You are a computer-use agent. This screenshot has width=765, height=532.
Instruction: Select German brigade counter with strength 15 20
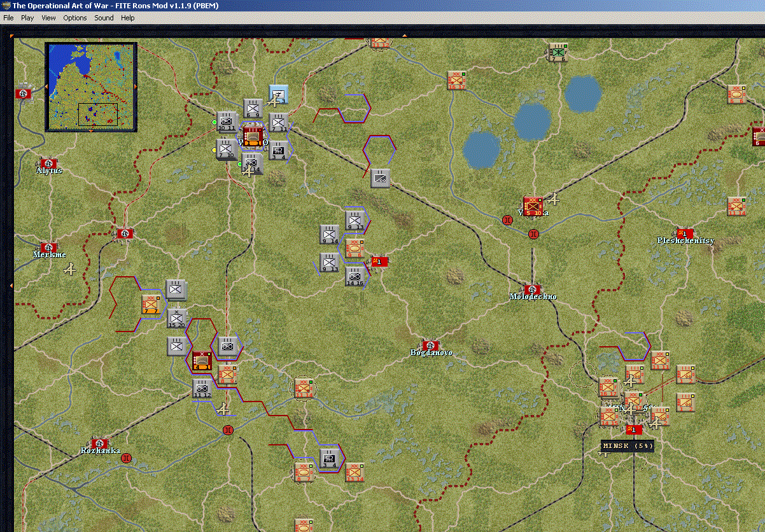[176, 318]
